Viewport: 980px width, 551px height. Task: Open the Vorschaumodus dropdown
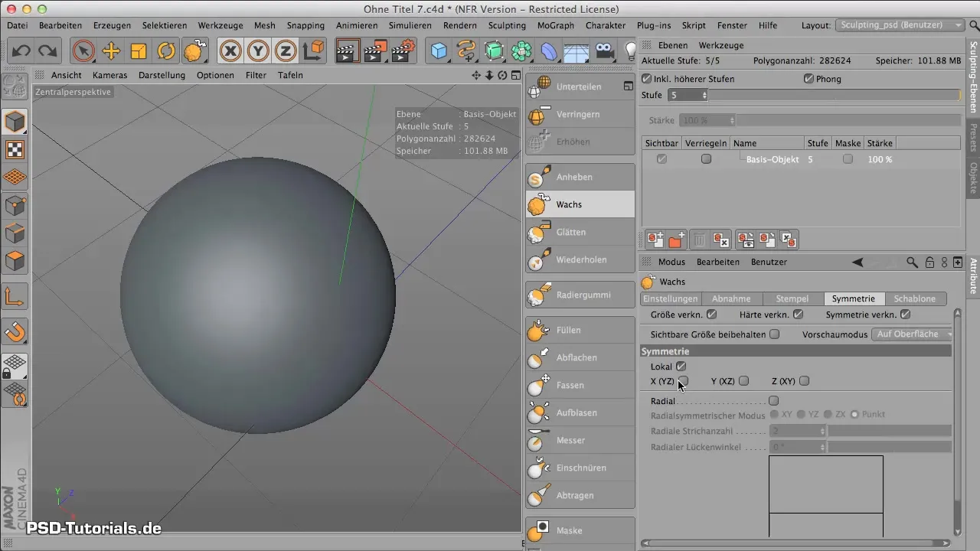913,334
